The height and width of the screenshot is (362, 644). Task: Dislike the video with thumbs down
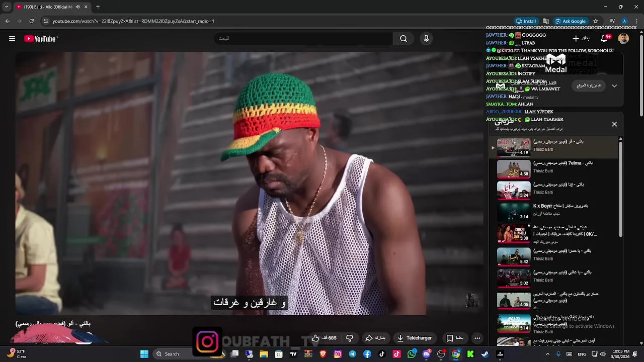click(x=350, y=338)
